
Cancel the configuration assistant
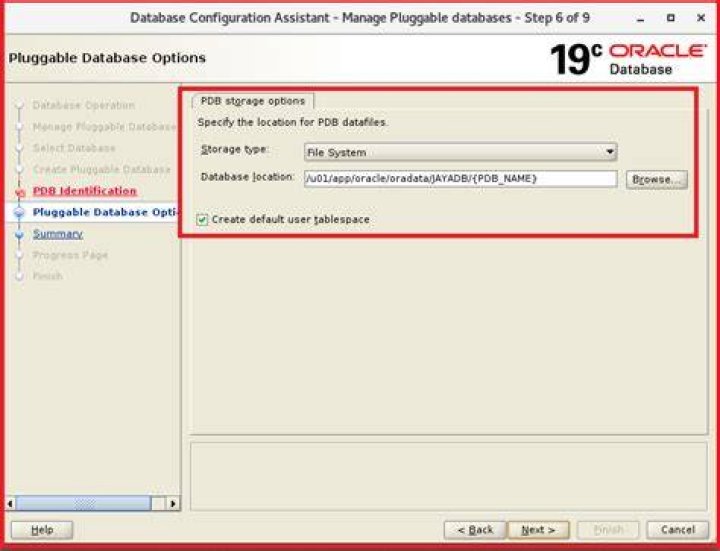click(x=678, y=530)
